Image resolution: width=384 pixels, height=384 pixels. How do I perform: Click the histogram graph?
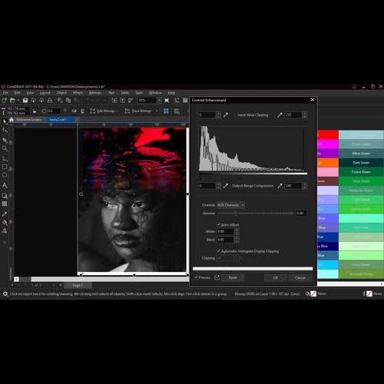tap(252, 149)
